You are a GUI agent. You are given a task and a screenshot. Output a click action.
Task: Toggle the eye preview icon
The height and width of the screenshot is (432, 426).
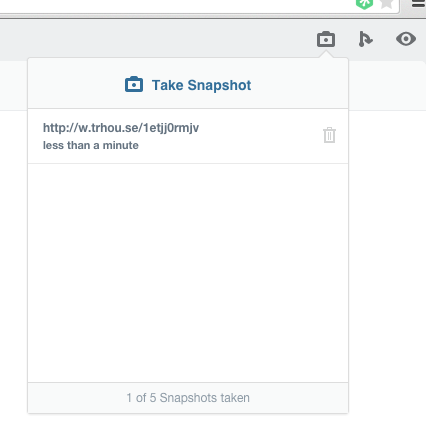tap(406, 39)
